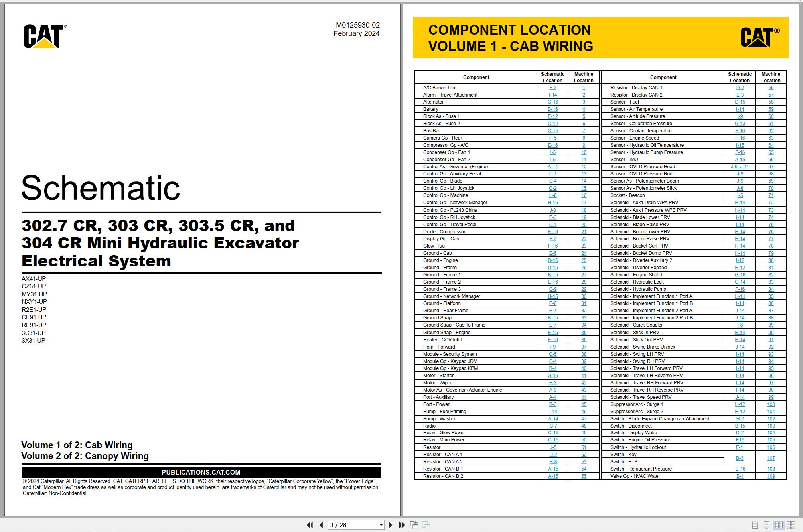Viewport: 803px width, 532px height.
Task: Open schematic B-3 for Switch - Key
Action: [x=740, y=458]
